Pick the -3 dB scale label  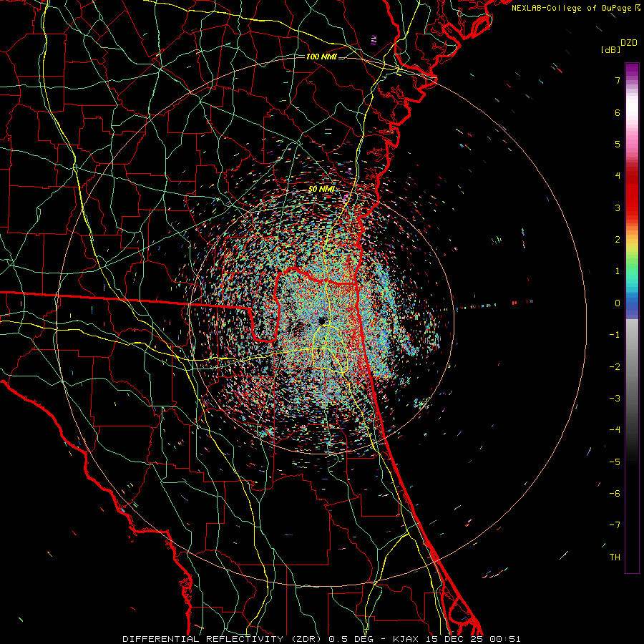click(x=615, y=399)
